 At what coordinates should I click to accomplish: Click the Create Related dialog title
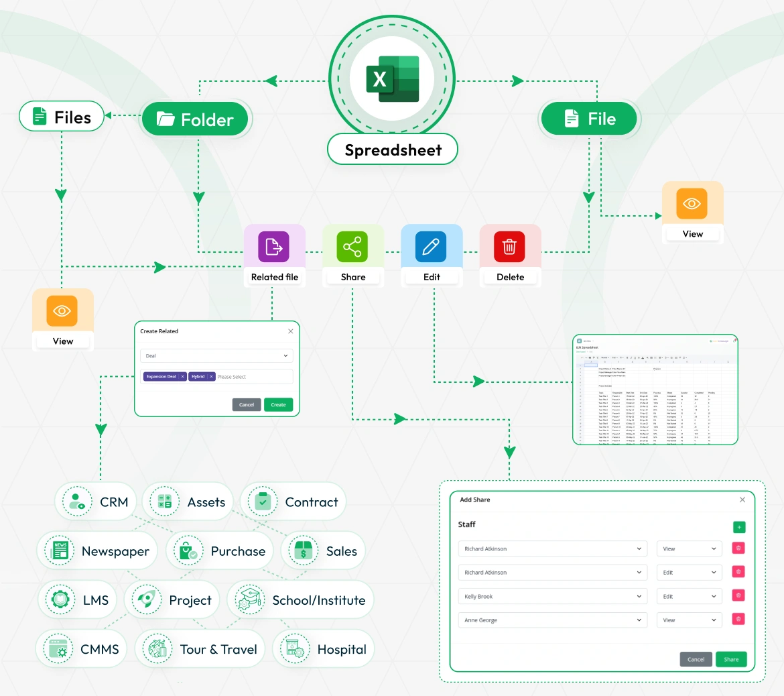159,331
